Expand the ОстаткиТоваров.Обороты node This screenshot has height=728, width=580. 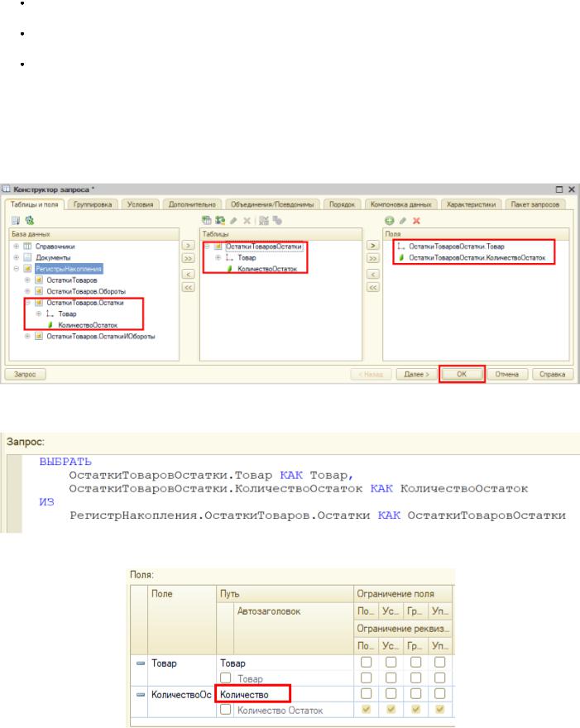point(27,291)
